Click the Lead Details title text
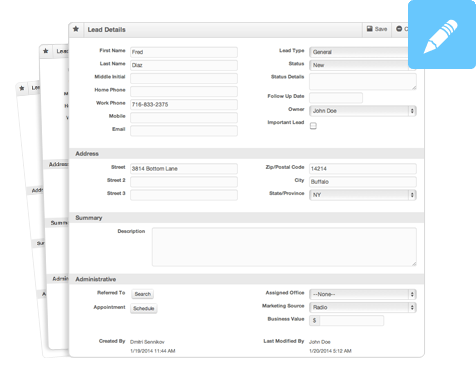476x378 pixels. click(107, 30)
